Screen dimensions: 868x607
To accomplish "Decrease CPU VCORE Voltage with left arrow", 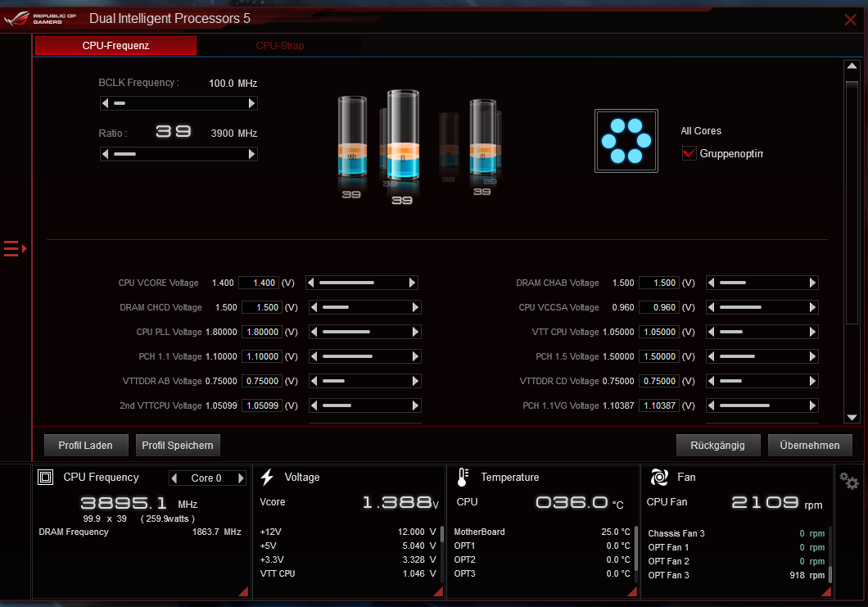I will click(x=311, y=283).
